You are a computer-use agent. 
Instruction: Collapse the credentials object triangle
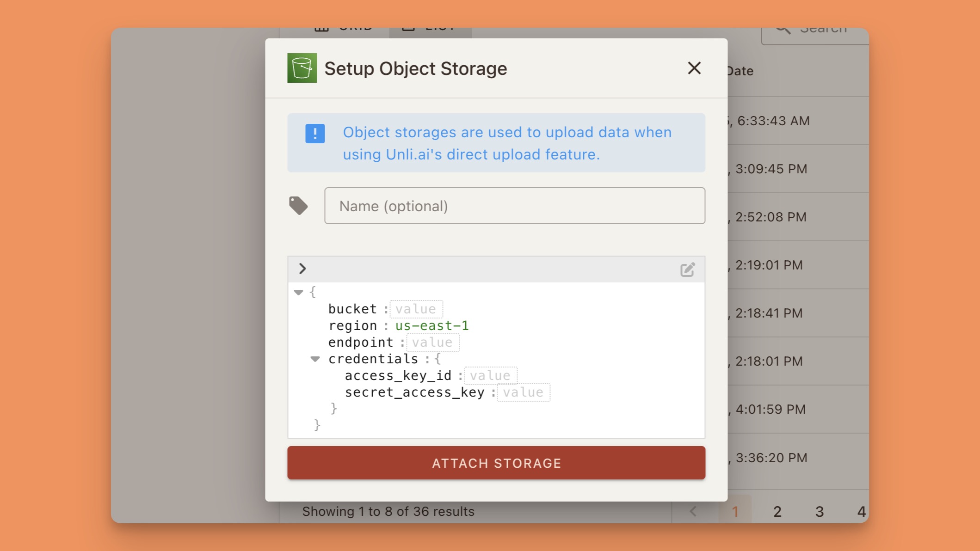315,359
